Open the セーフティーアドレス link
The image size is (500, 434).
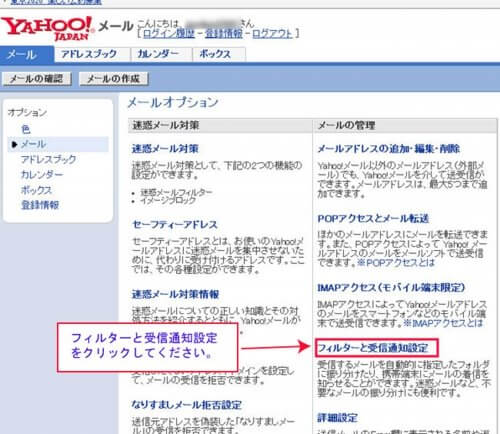click(x=175, y=224)
